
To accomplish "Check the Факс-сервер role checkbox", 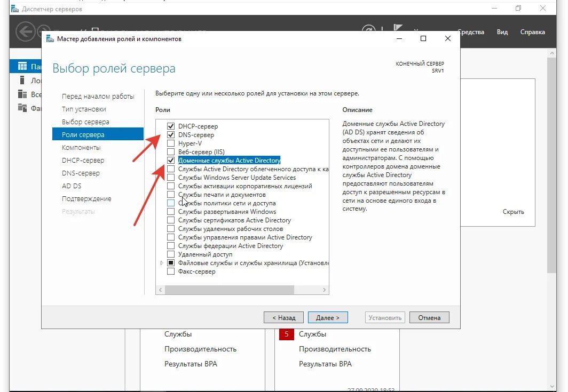I will tap(171, 271).
